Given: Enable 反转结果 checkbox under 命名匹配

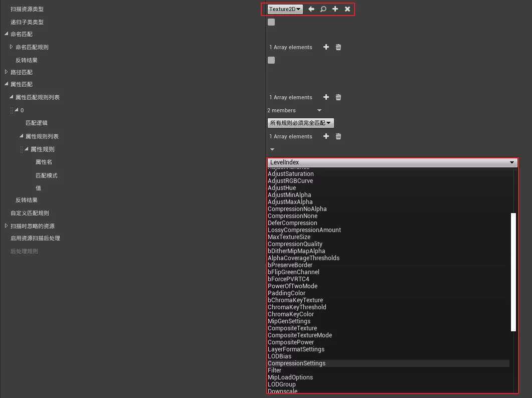Looking at the screenshot, I should click(271, 60).
